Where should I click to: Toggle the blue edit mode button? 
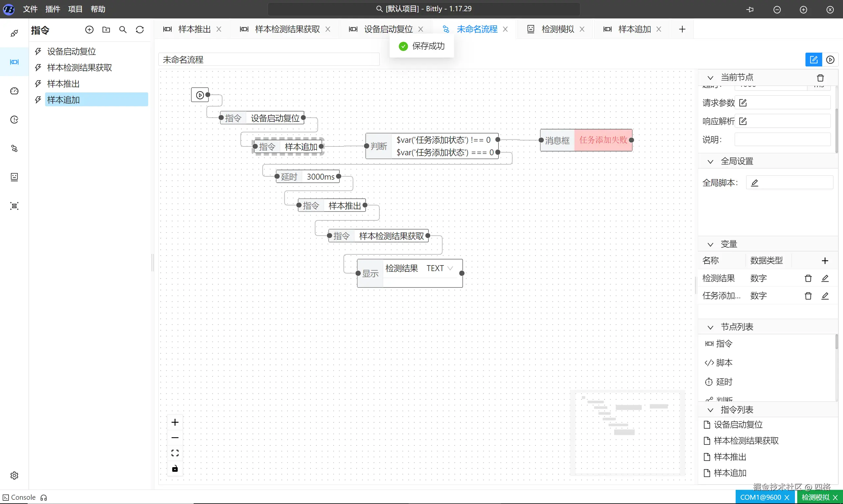[813, 60]
